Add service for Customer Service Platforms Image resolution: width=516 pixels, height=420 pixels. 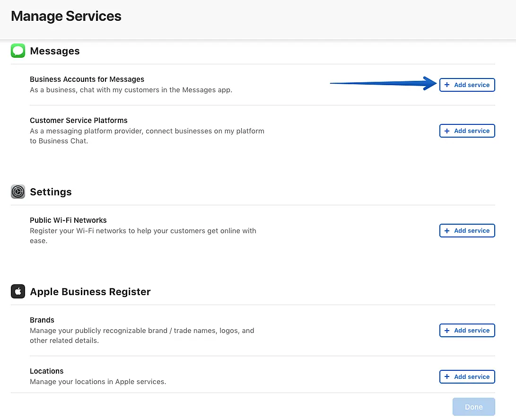coord(467,131)
